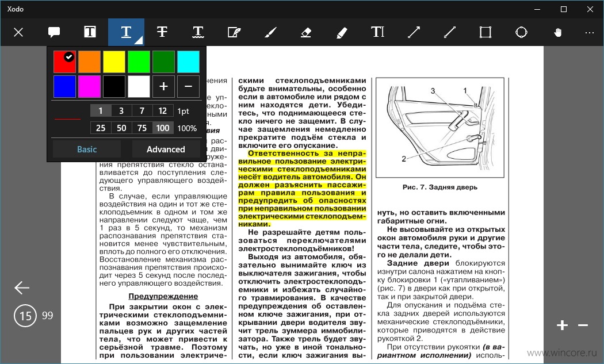Set line thickness to 7
Screen dimensions: 604x364
142,111
